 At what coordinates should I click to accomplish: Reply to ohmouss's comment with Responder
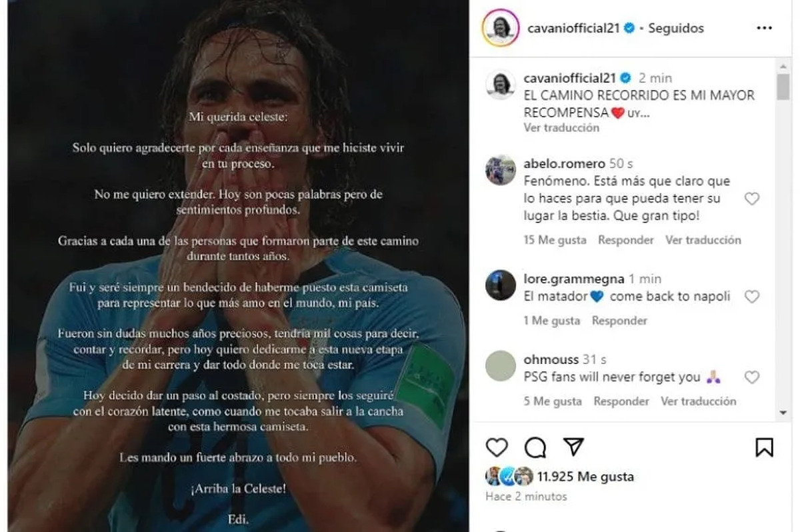point(621,401)
